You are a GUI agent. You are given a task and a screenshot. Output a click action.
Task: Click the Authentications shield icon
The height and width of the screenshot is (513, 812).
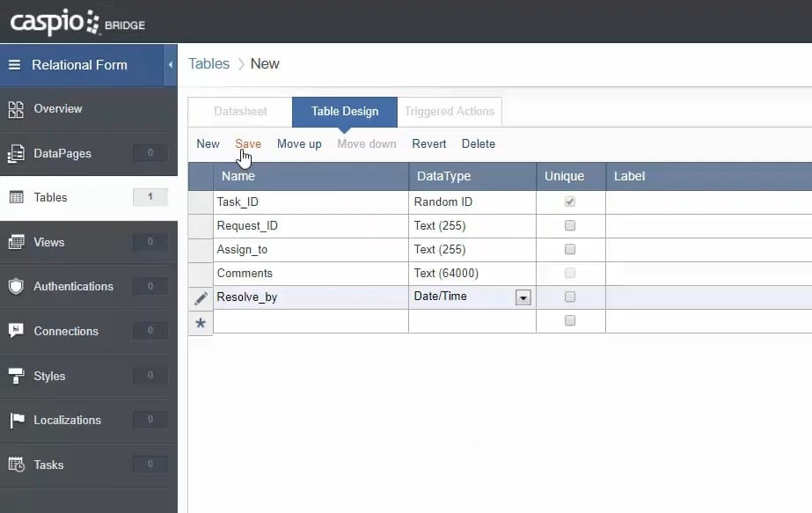(16, 287)
